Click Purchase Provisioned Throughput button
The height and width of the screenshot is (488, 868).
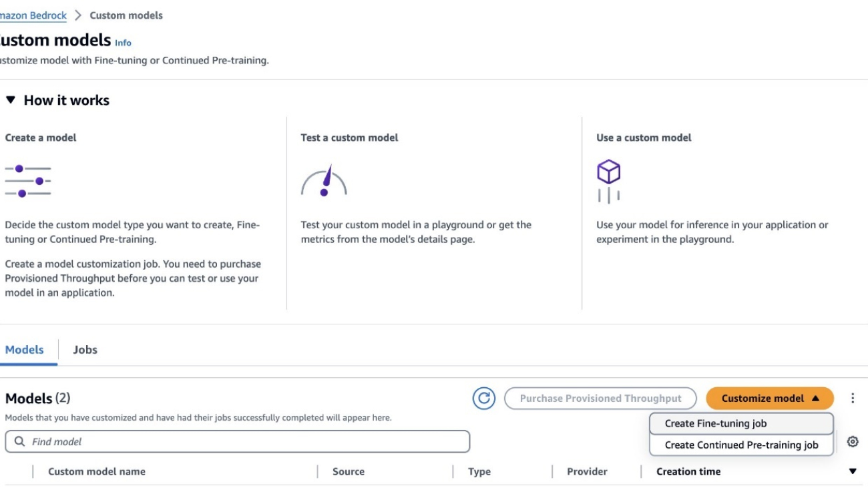600,399
